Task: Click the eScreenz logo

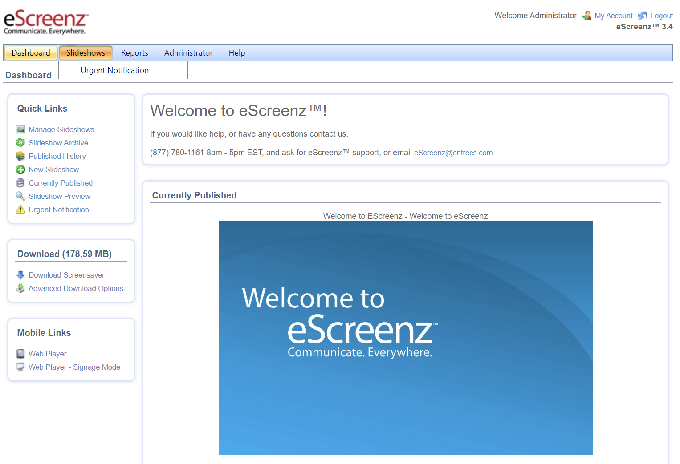Action: 46,23
